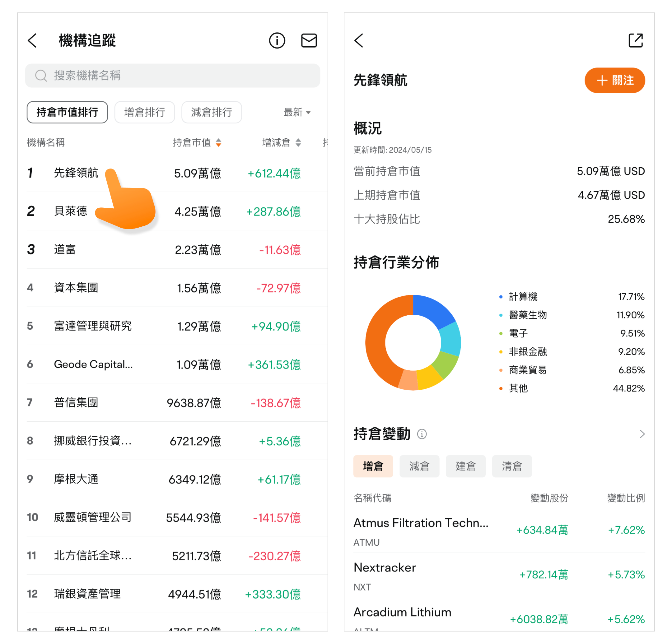
Task: Expand 持倉變動 with right chevron
Action: coord(642,434)
